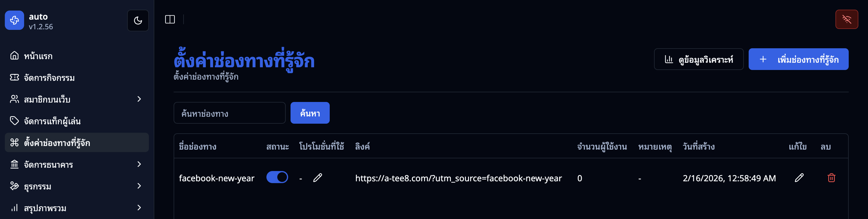Open the สรุปภาพรวม submenu
This screenshot has height=219, width=868.
(x=139, y=208)
